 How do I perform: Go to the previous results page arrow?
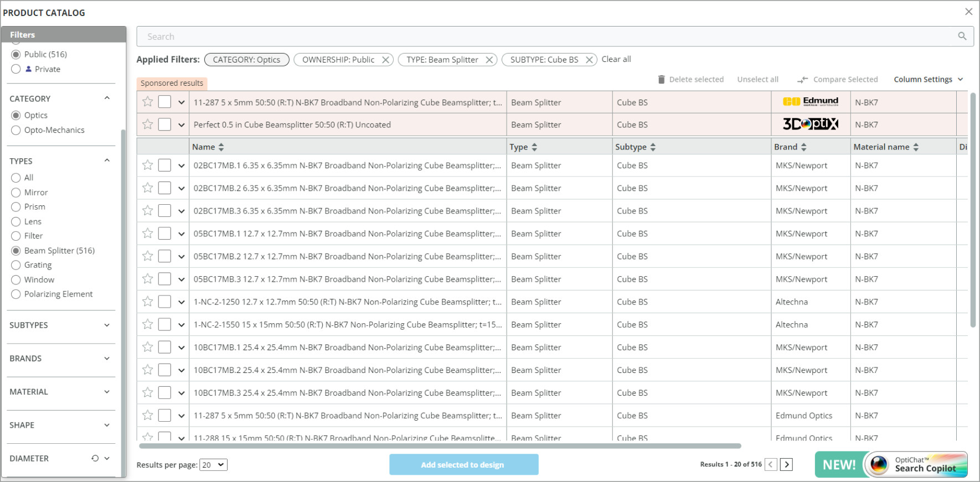click(771, 464)
